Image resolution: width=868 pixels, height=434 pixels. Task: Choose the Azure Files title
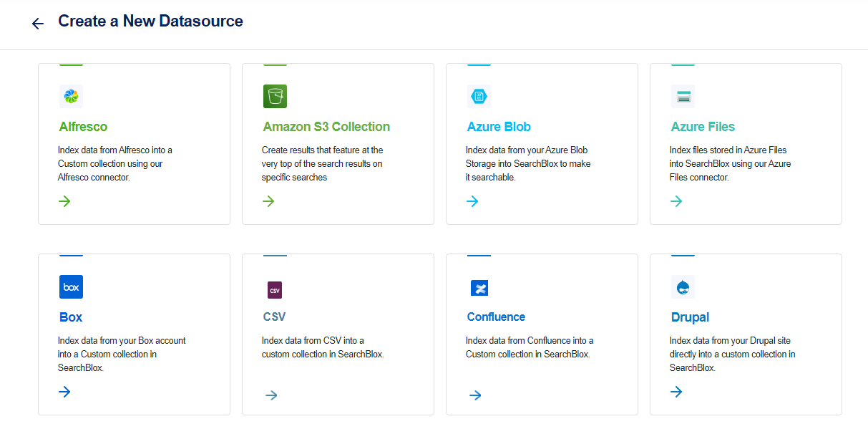703,127
